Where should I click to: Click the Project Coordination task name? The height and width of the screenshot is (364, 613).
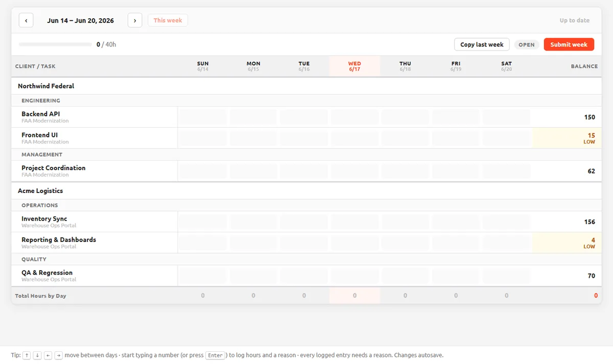coord(54,167)
